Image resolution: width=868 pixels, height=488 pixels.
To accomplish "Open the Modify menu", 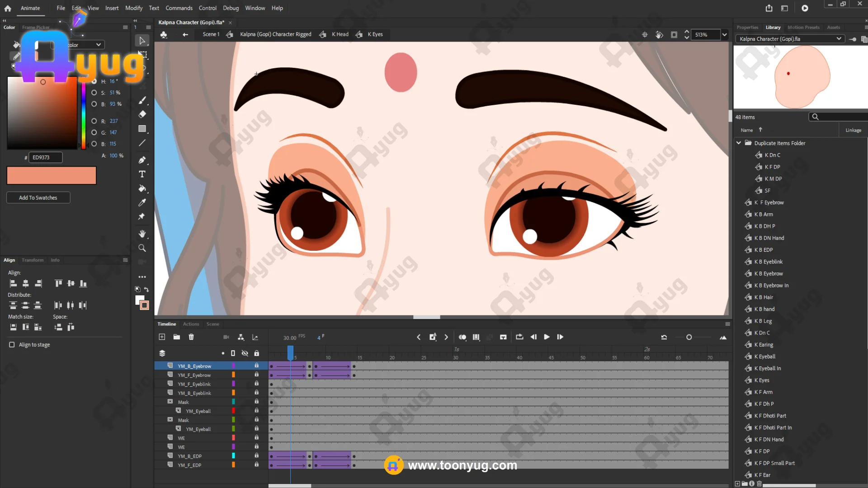I will (x=133, y=8).
